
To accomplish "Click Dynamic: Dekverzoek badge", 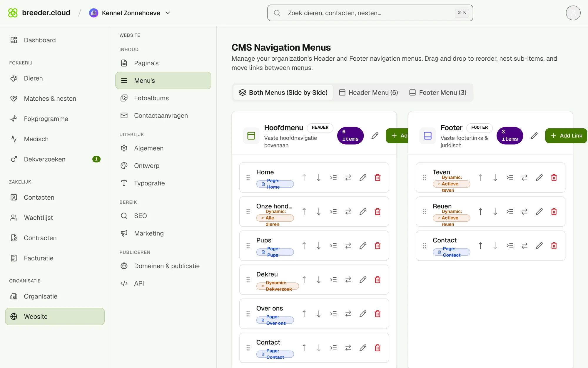I will (278, 286).
